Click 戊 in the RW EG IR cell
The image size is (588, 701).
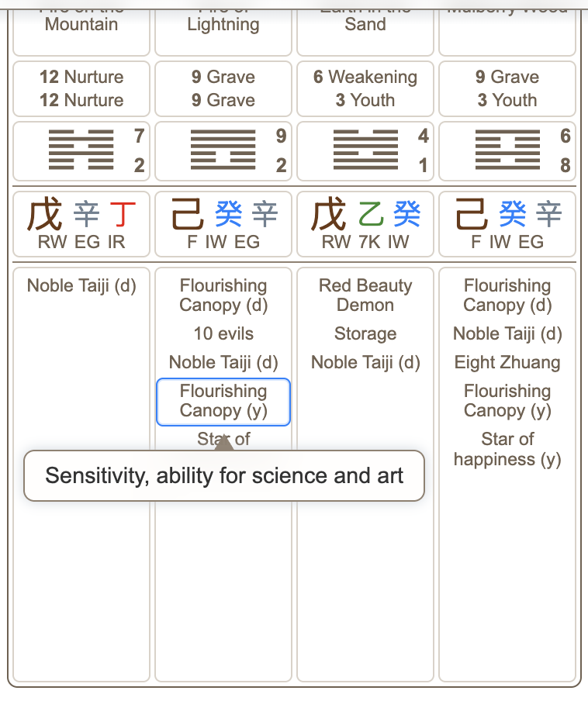click(x=43, y=214)
